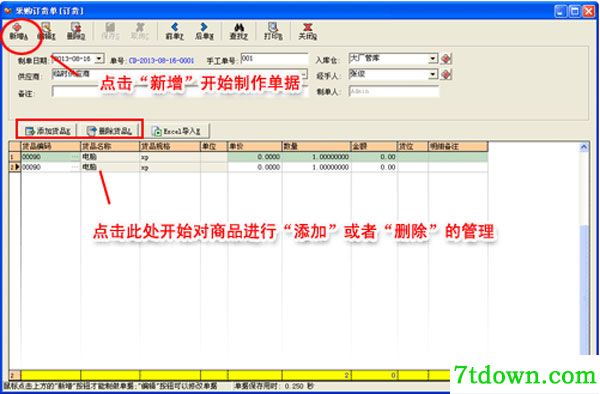Click the 删除货品 (Delete goods) button

coord(109,131)
